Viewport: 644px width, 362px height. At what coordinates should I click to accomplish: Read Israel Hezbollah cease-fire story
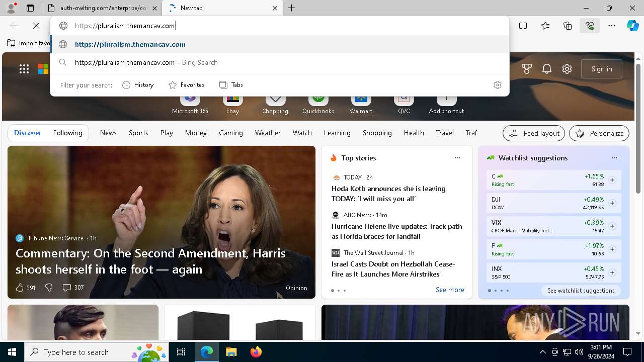tap(393, 269)
